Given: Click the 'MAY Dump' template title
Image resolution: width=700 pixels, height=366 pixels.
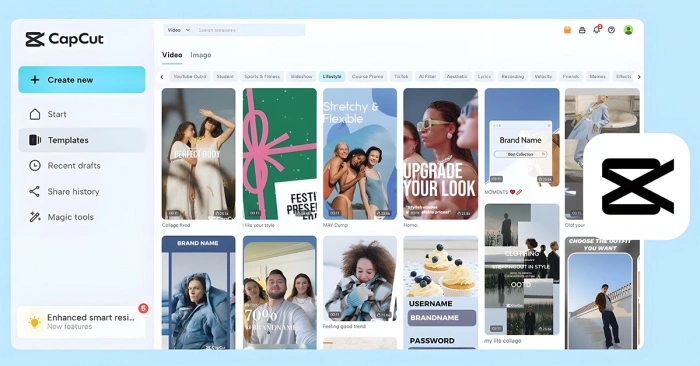Looking at the screenshot, I should coord(335,225).
